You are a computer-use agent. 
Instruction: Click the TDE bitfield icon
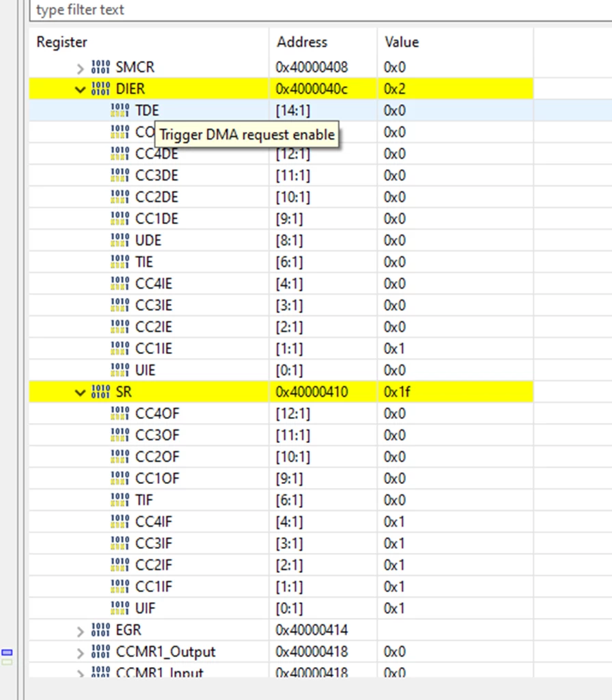(x=120, y=110)
